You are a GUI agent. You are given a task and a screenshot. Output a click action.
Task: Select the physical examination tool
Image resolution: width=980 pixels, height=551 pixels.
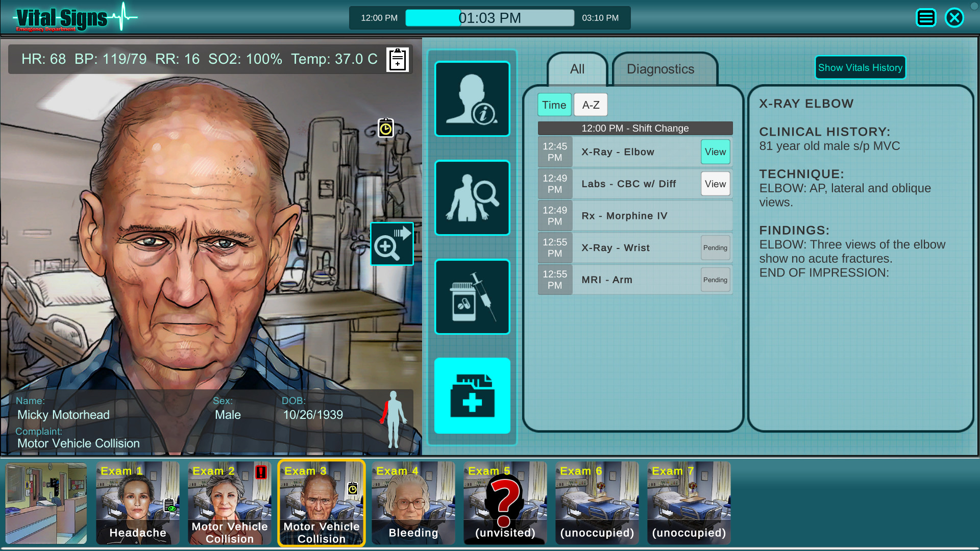[472, 197]
